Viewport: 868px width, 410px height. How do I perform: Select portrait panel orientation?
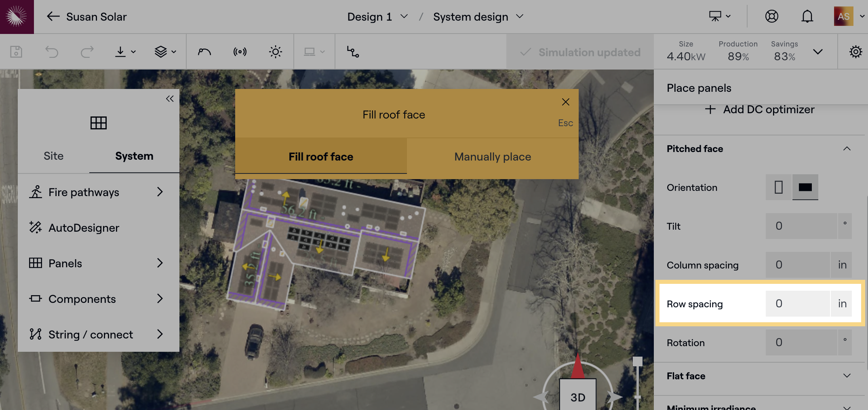point(778,187)
